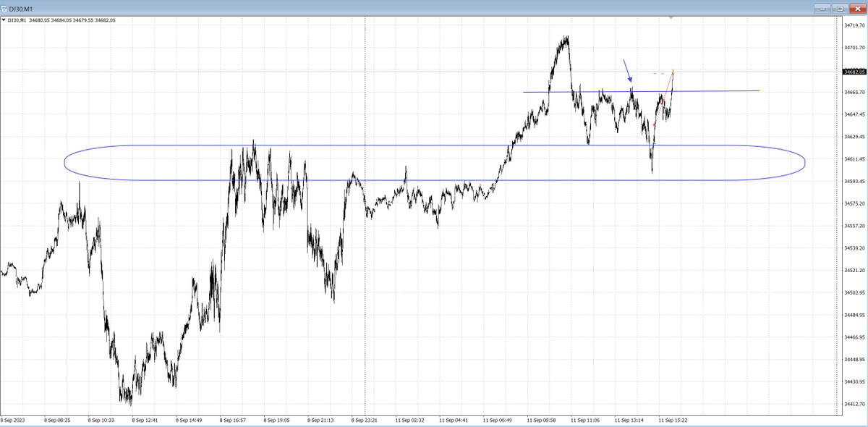This screenshot has width=868, height=427.
Task: Click price scale value 34521.20
Action: pos(854,271)
